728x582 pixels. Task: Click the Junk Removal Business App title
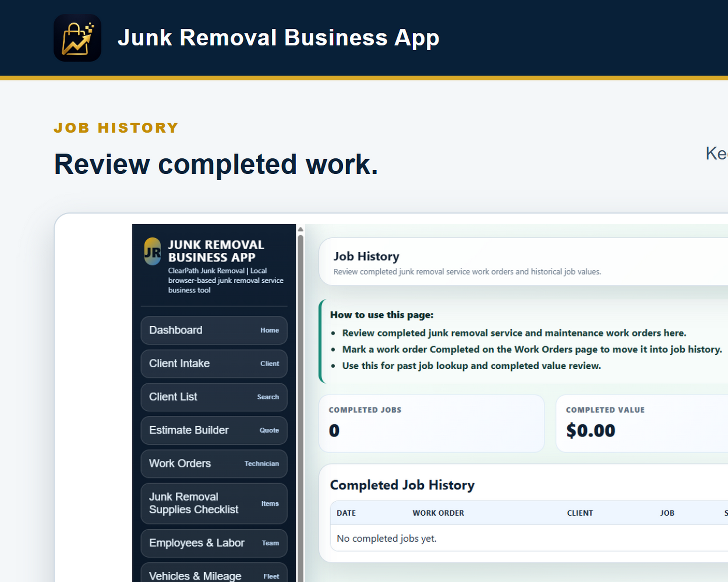point(278,37)
